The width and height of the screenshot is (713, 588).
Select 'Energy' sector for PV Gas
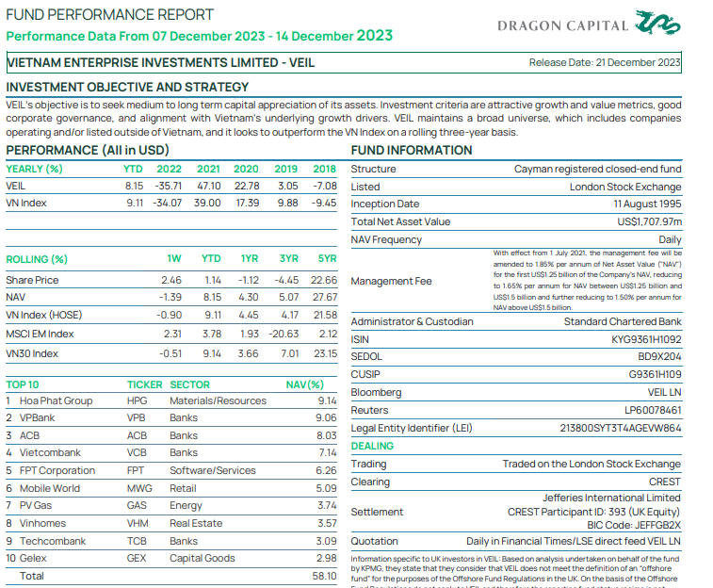pyautogui.click(x=186, y=506)
